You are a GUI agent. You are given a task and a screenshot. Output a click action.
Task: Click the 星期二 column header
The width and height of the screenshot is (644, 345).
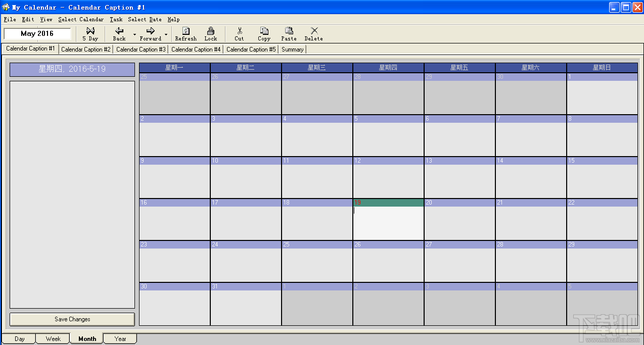click(246, 67)
